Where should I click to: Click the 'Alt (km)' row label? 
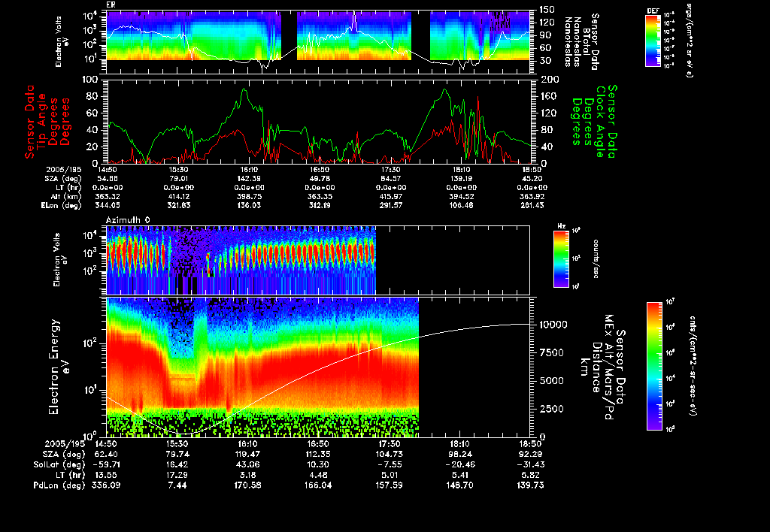[66, 196]
